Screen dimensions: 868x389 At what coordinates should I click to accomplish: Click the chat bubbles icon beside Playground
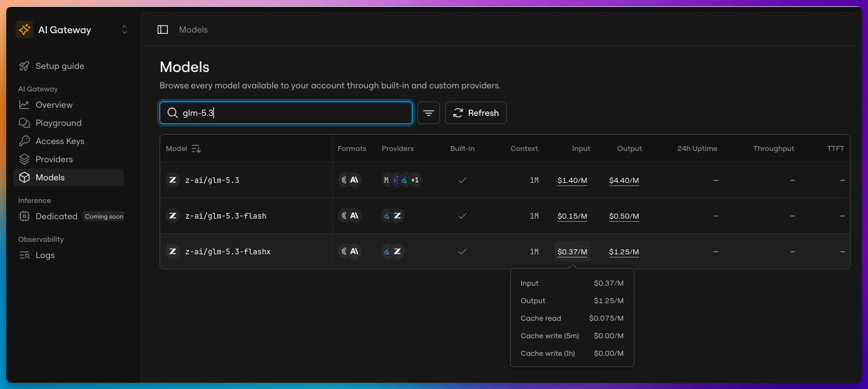(24, 123)
